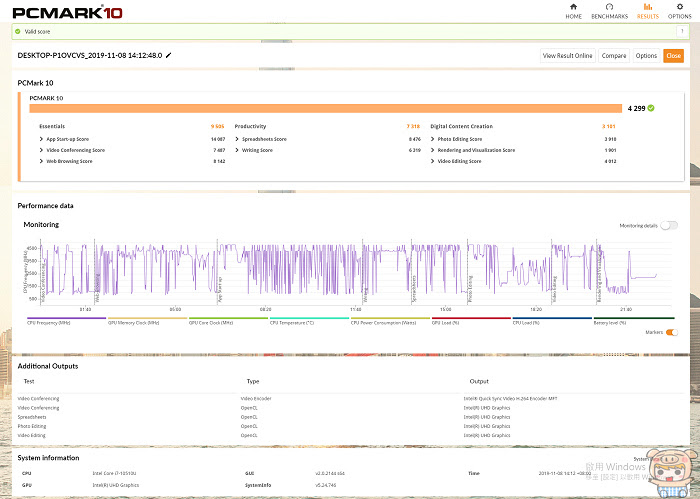Click the Essentials score heading

[52, 126]
